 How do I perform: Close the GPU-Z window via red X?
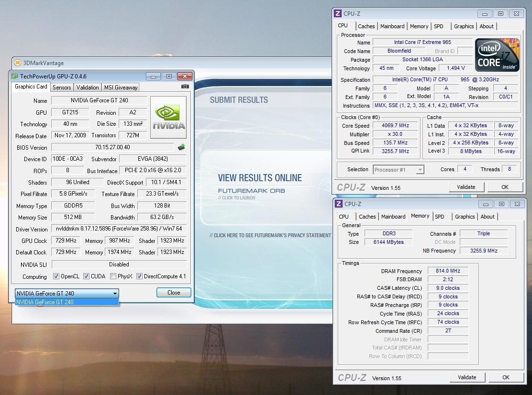pyautogui.click(x=185, y=77)
